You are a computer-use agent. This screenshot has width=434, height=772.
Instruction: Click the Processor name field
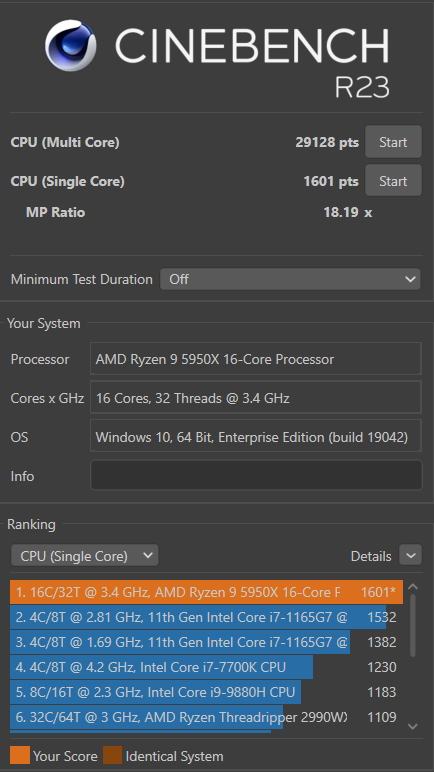pyautogui.click(x=256, y=359)
